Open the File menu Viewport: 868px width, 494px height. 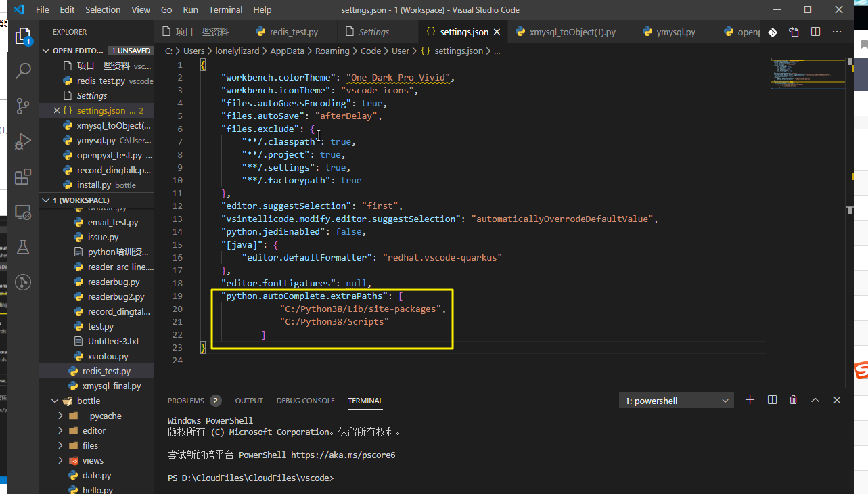tap(42, 9)
